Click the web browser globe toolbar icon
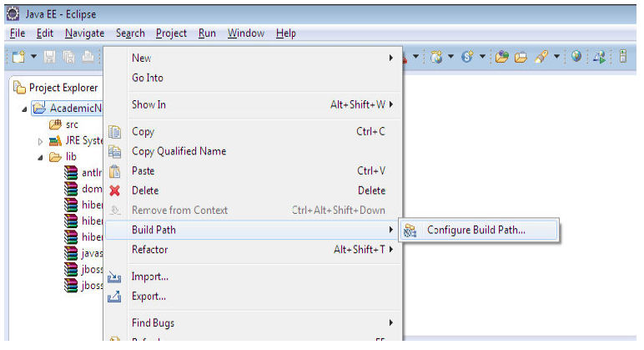Screen dimensions: 644x350 point(576,57)
